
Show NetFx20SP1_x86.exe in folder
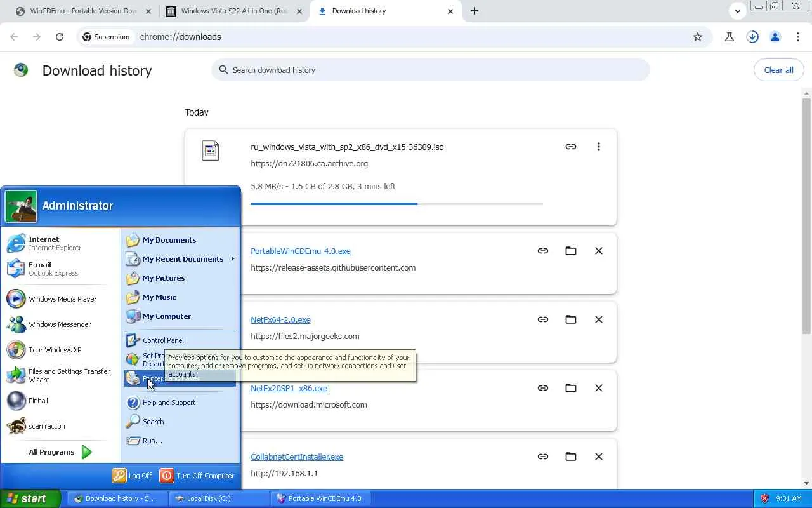click(571, 388)
